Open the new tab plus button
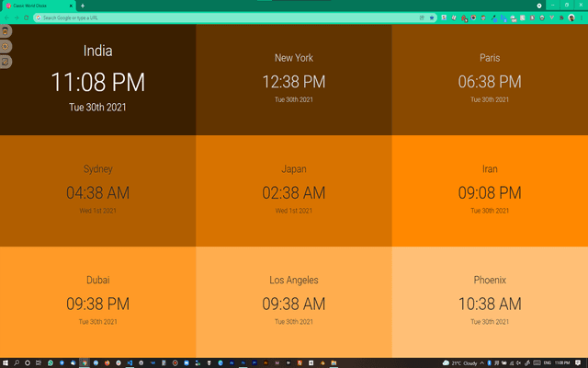This screenshot has height=368, width=588. click(x=83, y=6)
